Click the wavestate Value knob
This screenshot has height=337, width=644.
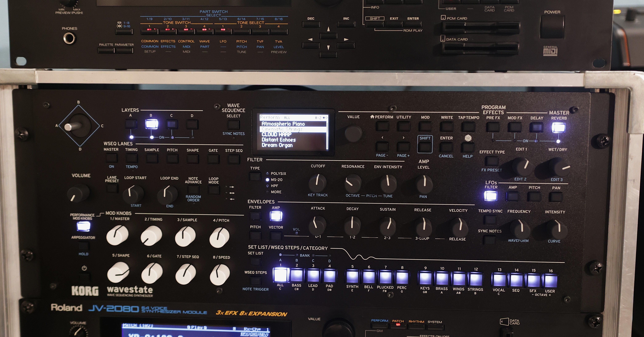pos(353,133)
